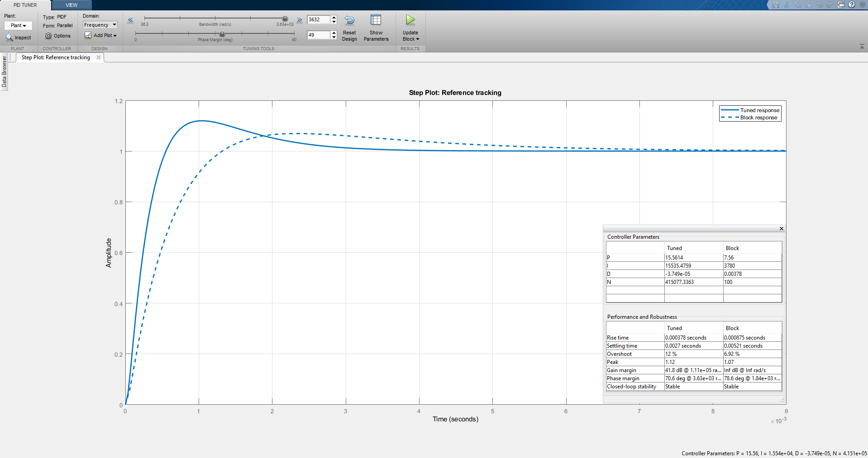
Task: Click the Phase Margin slider handle
Action: (x=222, y=34)
